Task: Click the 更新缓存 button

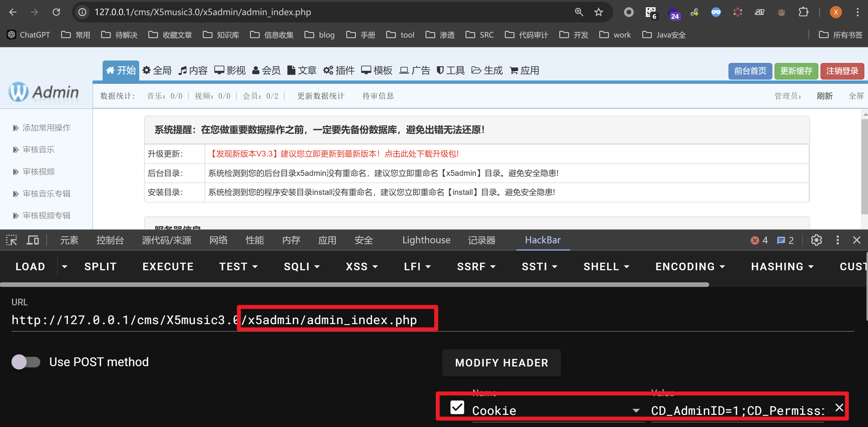Action: [x=796, y=71]
